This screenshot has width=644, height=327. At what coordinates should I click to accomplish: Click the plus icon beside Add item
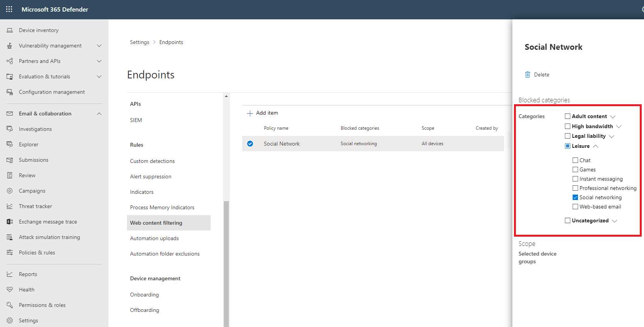[250, 113]
